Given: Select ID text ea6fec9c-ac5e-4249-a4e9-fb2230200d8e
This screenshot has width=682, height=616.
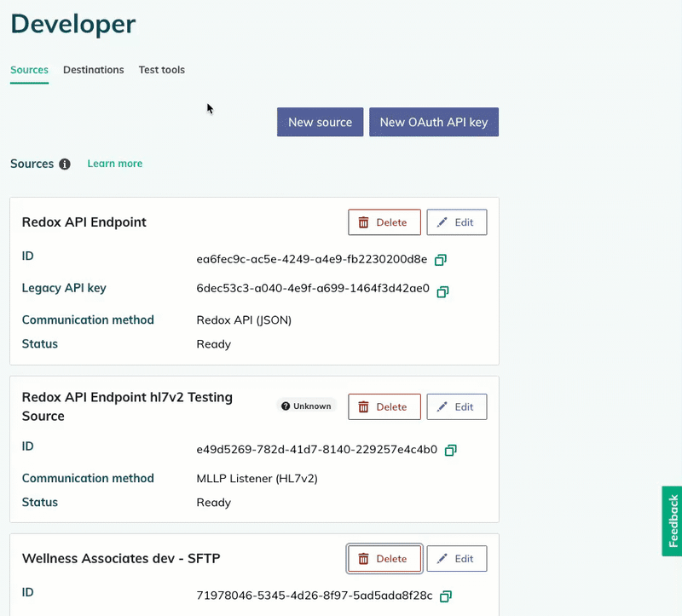Looking at the screenshot, I should click(x=312, y=260).
